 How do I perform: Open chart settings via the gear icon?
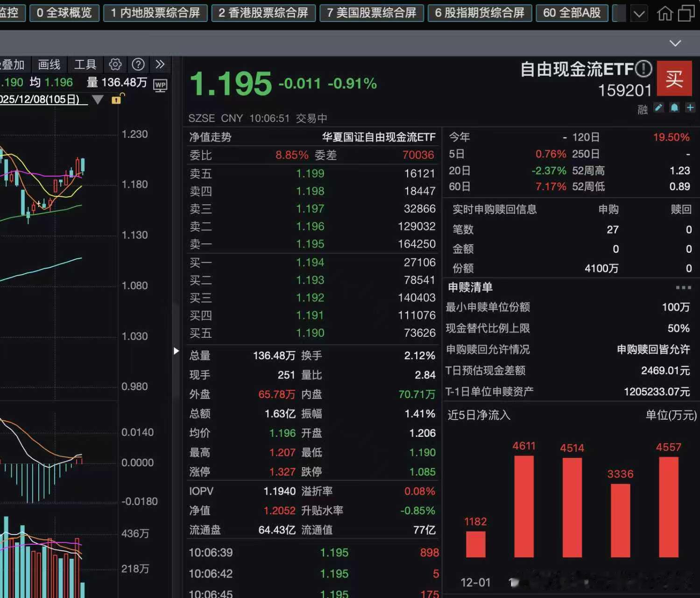115,64
